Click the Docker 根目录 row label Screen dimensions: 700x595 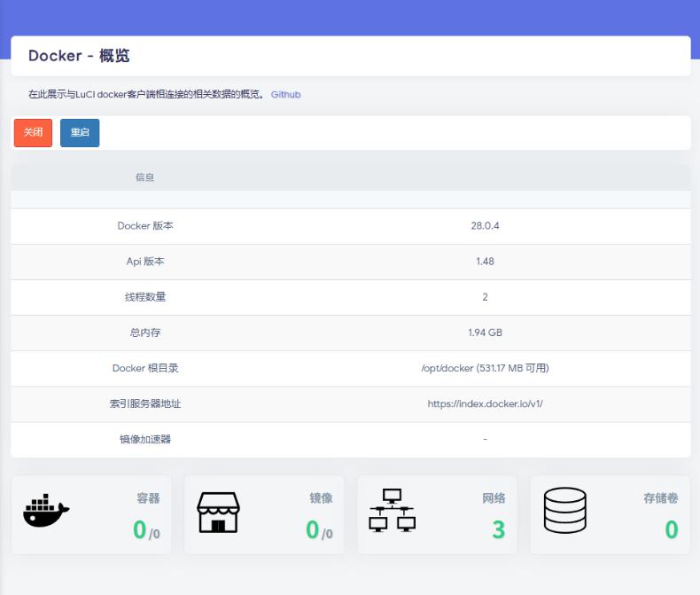pyautogui.click(x=145, y=368)
